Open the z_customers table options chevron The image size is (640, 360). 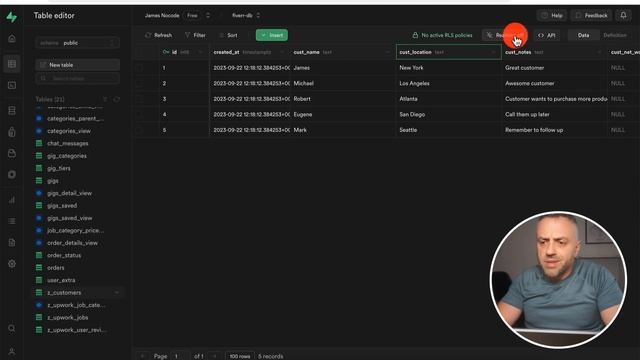[x=117, y=293]
